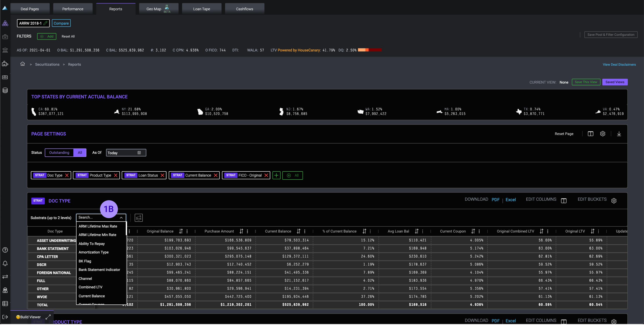Choose Amortization Type from the substrat list
The image size is (644, 325).
(93, 252)
